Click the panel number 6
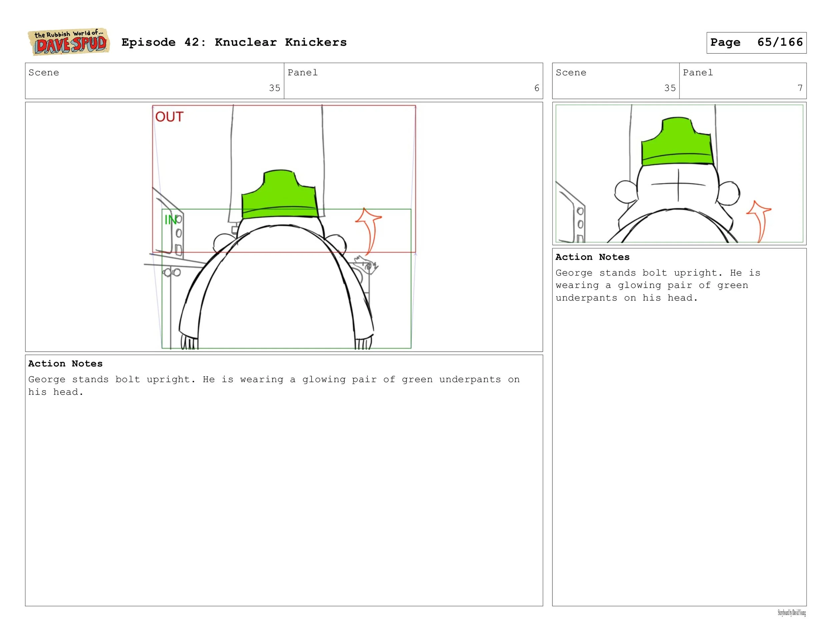Viewport: 833px width, 644px height. [x=537, y=88]
